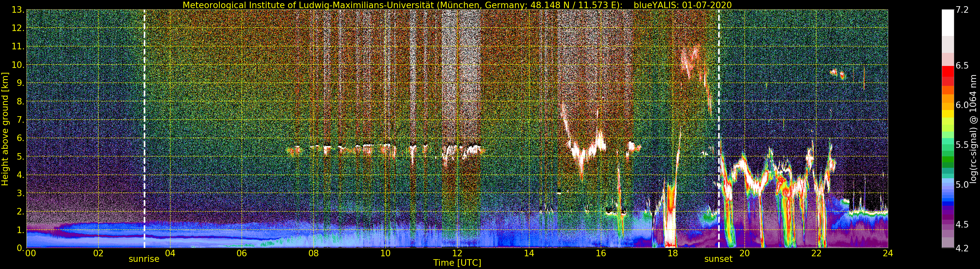Click the time tick label '10'
The width and height of the screenshot is (980, 269).
[x=385, y=253]
